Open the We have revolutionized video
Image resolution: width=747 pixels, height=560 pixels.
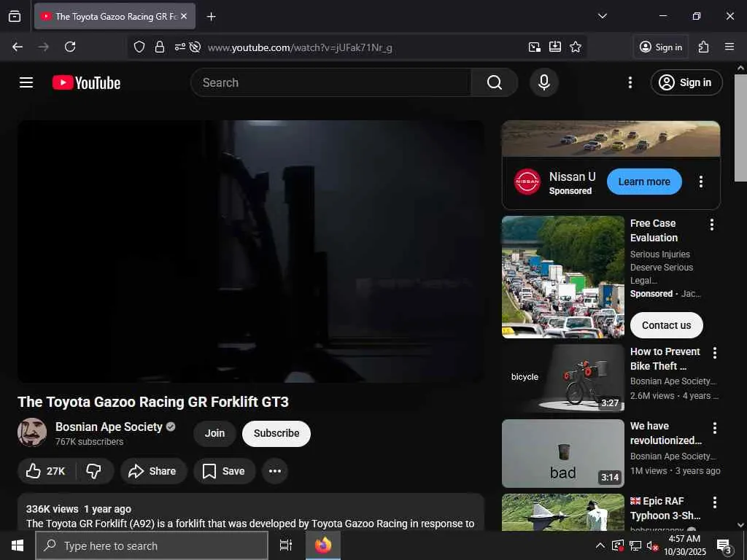point(665,433)
